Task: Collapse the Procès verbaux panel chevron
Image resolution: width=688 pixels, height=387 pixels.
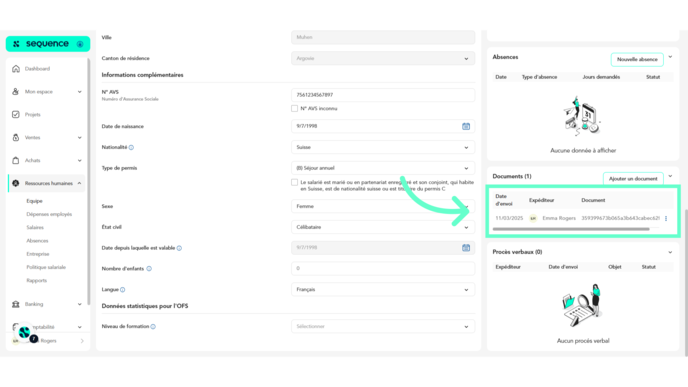Action: click(670, 252)
